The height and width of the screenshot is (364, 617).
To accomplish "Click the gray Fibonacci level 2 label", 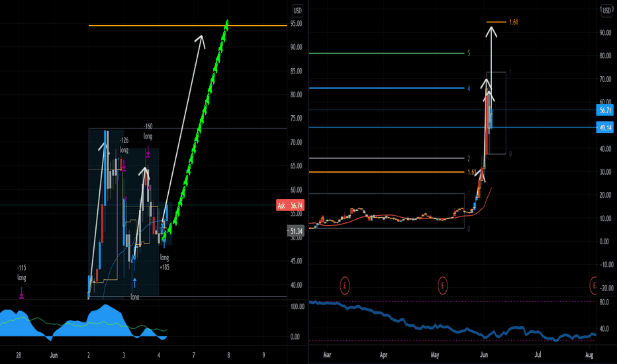I will pos(469,159).
